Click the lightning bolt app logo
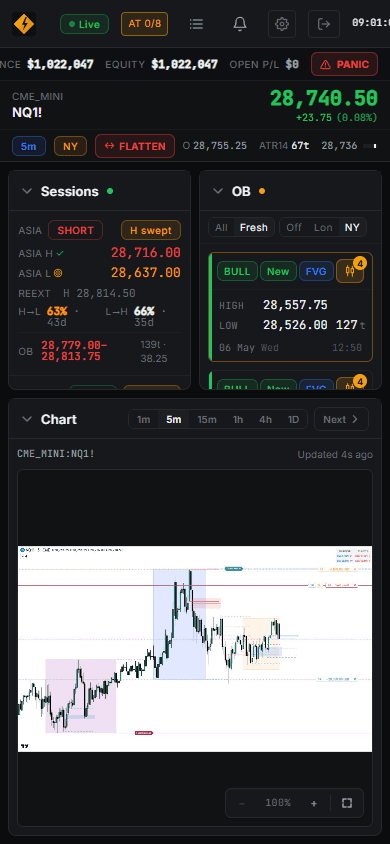 coord(24,24)
